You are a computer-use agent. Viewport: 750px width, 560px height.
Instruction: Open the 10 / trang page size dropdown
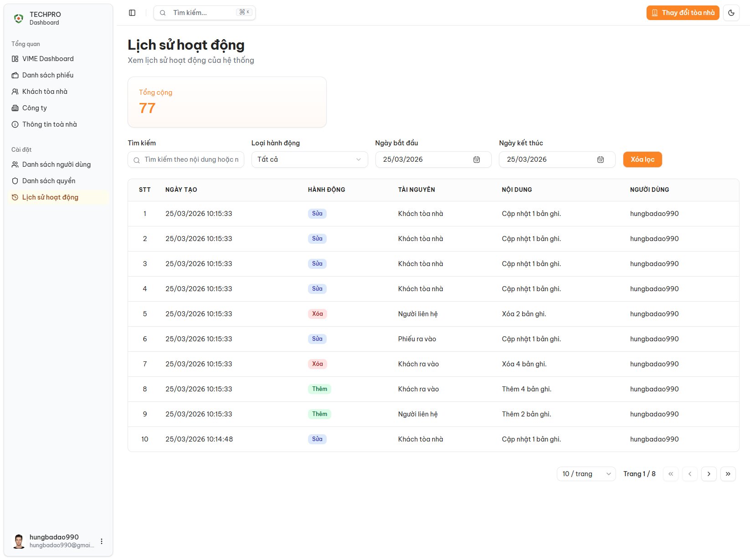[586, 474]
